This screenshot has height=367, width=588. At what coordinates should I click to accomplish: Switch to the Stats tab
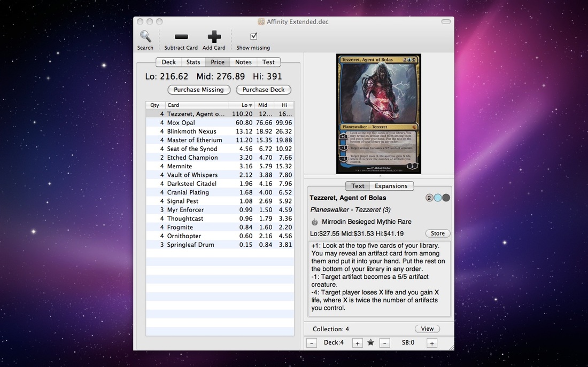tap(193, 62)
